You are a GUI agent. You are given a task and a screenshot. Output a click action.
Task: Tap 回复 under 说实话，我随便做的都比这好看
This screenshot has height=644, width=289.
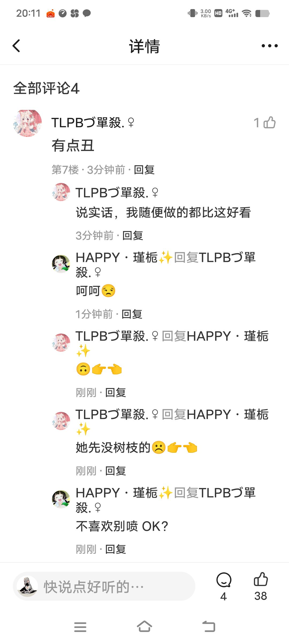click(133, 235)
